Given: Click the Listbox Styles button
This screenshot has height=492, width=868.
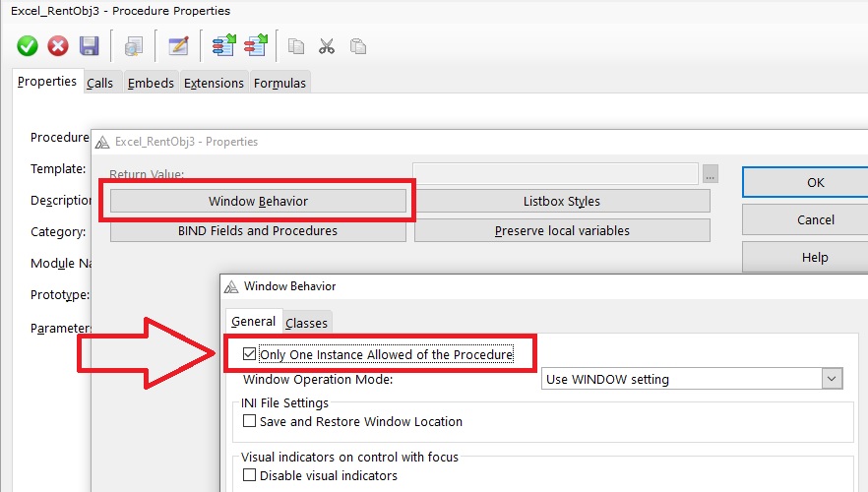Looking at the screenshot, I should point(561,201).
